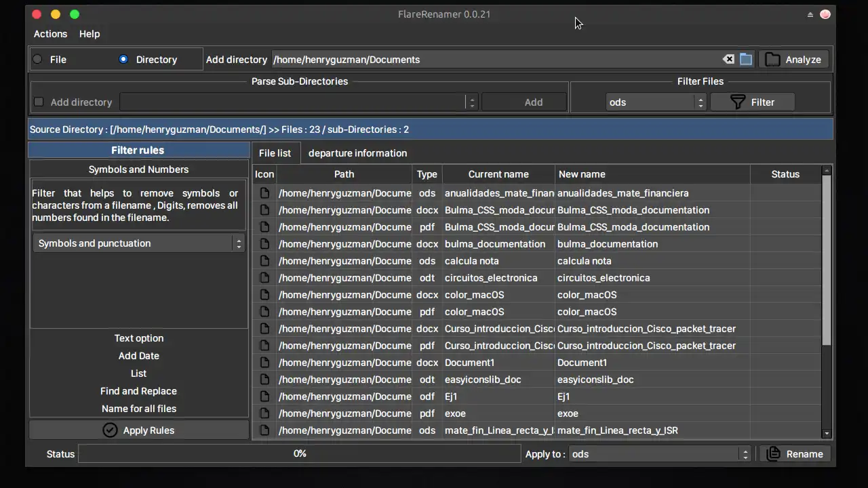Select the Directory radio button
The image size is (868, 488).
[x=123, y=60]
